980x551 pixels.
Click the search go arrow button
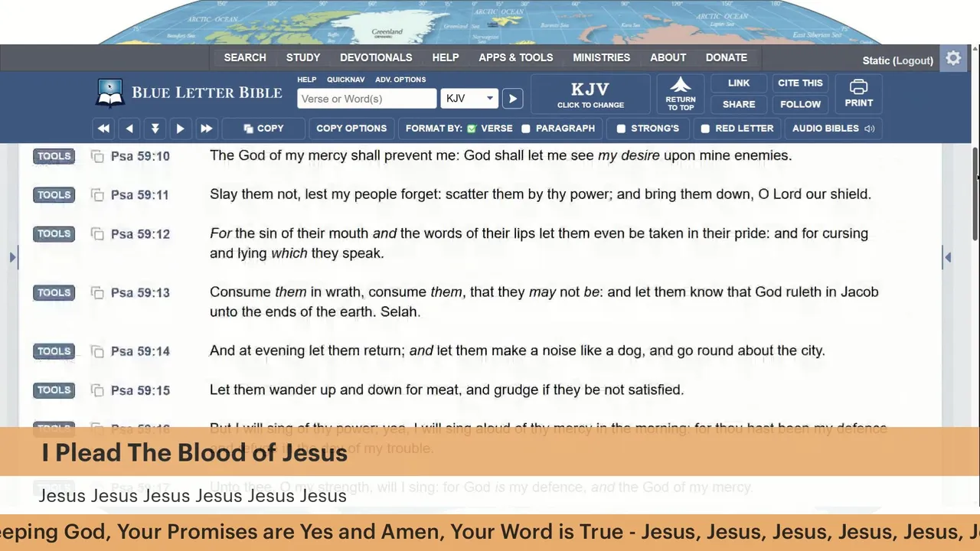tap(513, 99)
